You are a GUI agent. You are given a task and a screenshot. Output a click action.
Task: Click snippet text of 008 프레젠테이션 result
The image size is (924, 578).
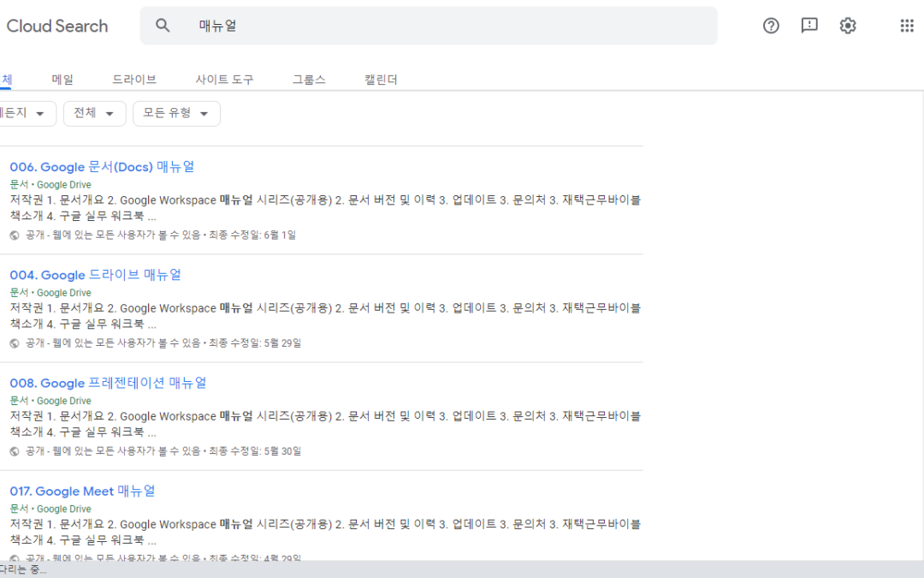(x=325, y=424)
